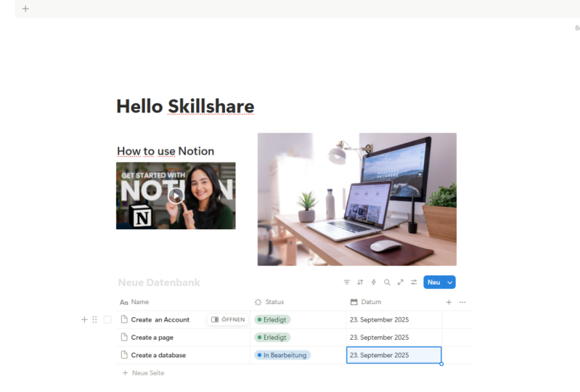Click drag handle dots beside Create an Account

click(x=94, y=319)
